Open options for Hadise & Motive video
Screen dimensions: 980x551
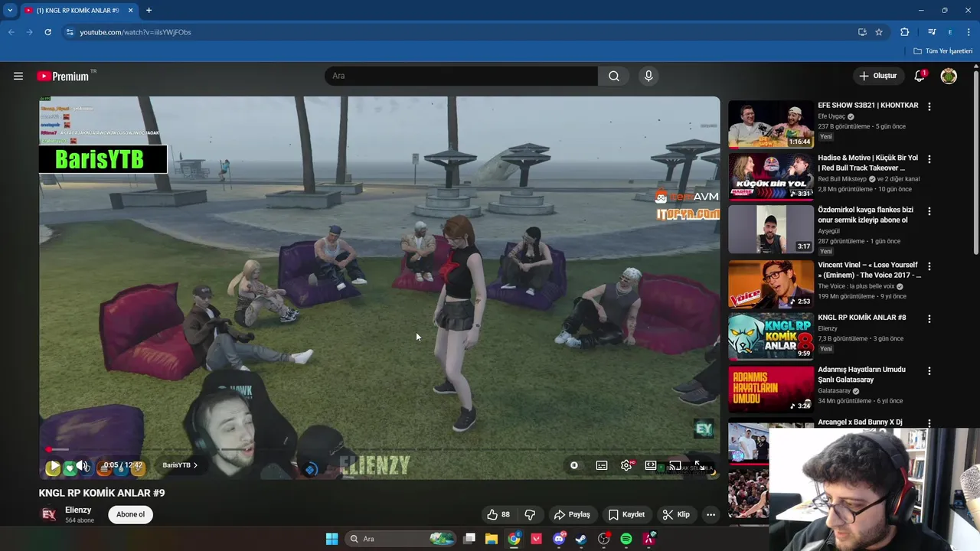(929, 159)
